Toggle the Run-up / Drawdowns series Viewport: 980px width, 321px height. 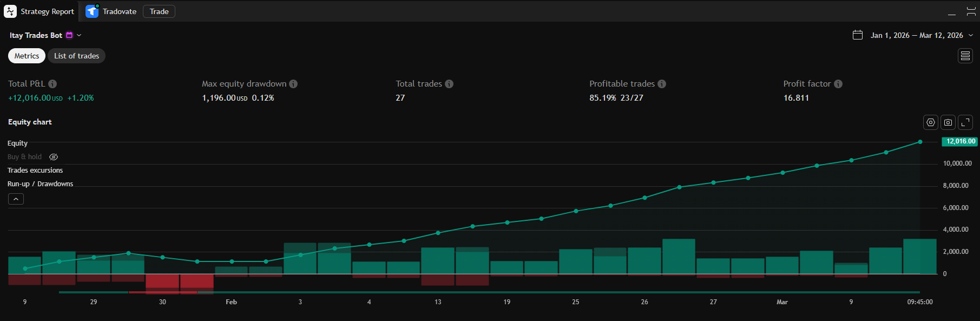(x=40, y=184)
